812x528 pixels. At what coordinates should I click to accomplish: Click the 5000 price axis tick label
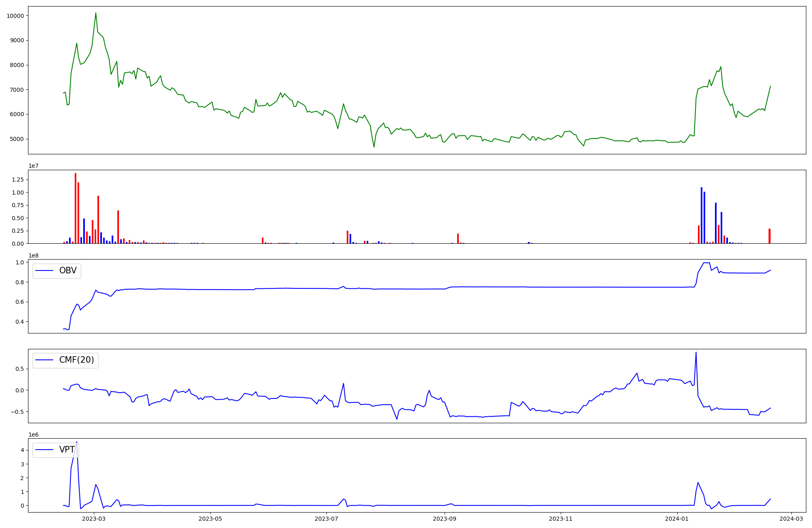click(17, 139)
